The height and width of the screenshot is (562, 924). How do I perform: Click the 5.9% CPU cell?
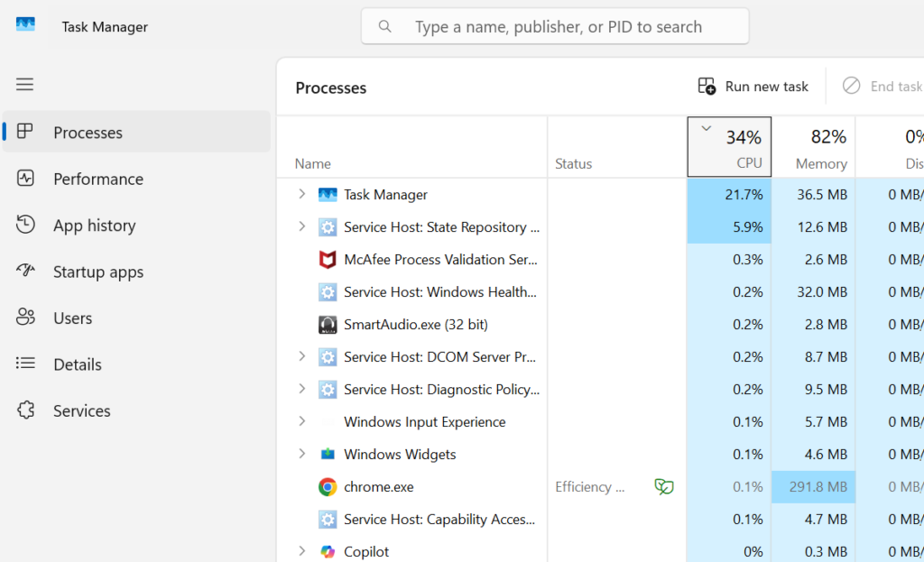pos(729,226)
